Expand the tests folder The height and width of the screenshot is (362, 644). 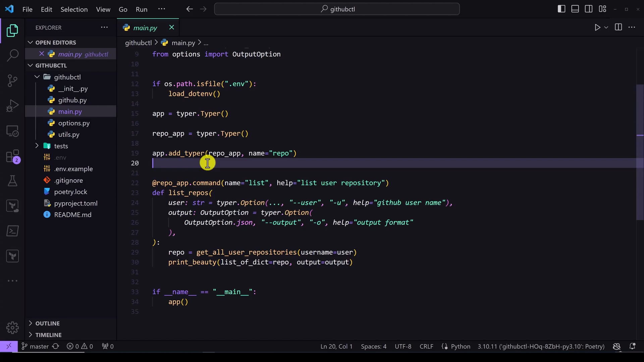click(x=61, y=146)
